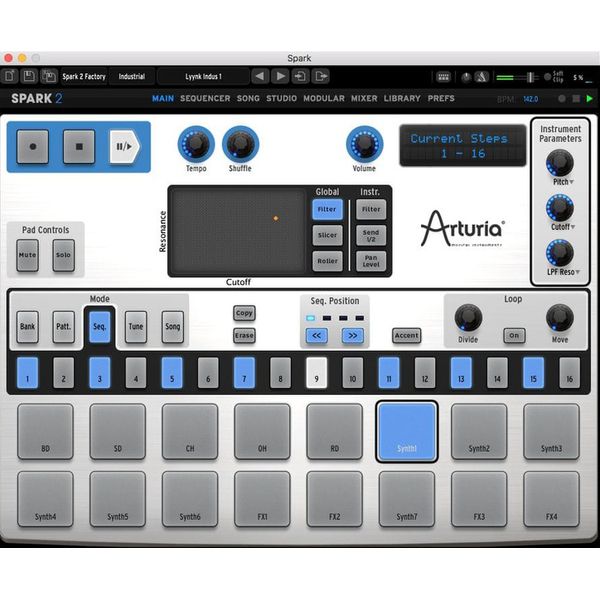Image resolution: width=600 pixels, height=600 pixels.
Task: Click the Erase button
Action: click(x=244, y=336)
